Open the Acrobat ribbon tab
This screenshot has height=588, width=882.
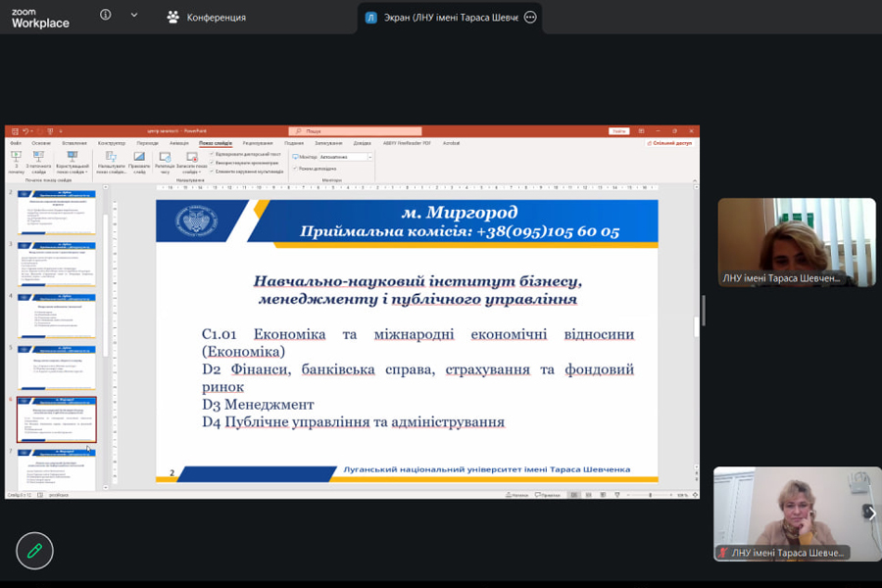[x=451, y=143]
